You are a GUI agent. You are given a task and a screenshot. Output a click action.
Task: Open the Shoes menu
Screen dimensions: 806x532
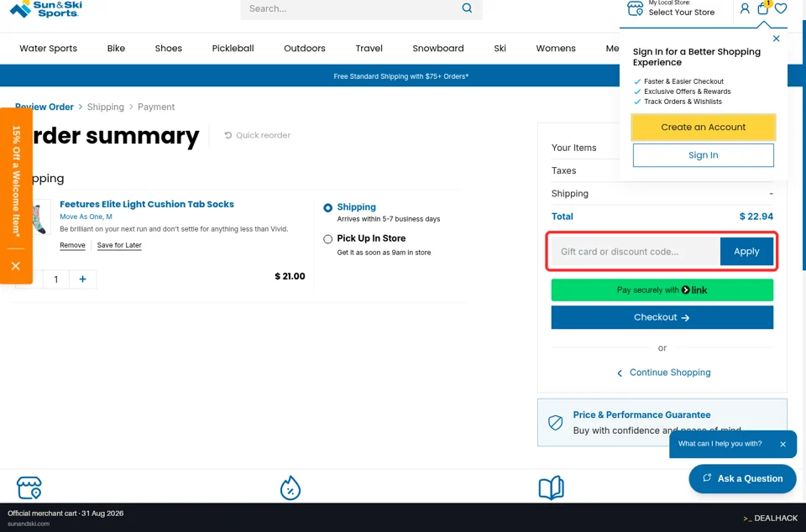point(169,49)
